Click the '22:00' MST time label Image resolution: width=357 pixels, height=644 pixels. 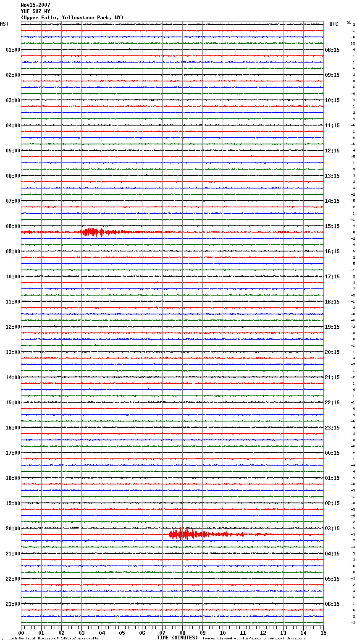(13, 579)
